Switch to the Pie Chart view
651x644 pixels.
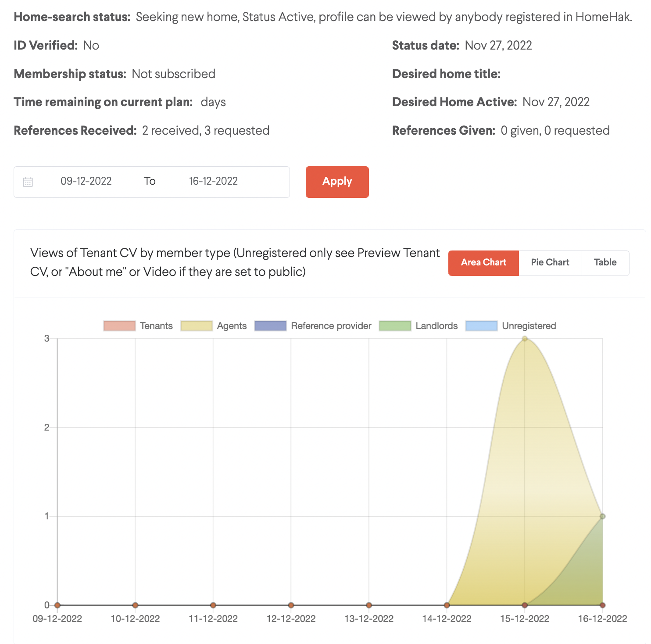point(550,263)
